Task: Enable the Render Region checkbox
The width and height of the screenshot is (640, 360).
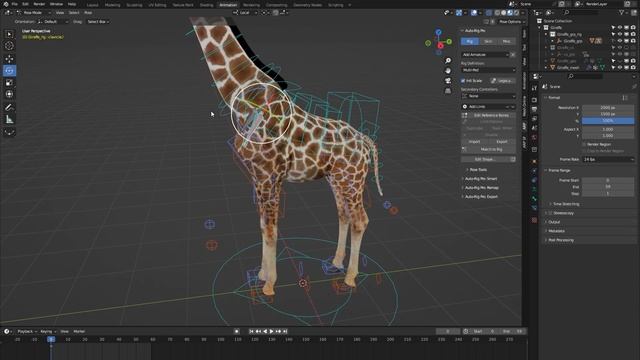Action: pos(584,144)
